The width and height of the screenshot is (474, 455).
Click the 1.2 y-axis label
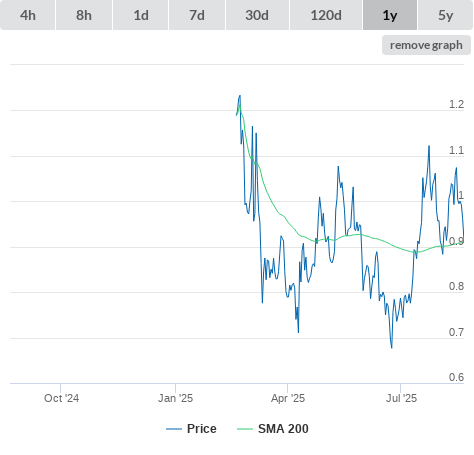(x=456, y=104)
